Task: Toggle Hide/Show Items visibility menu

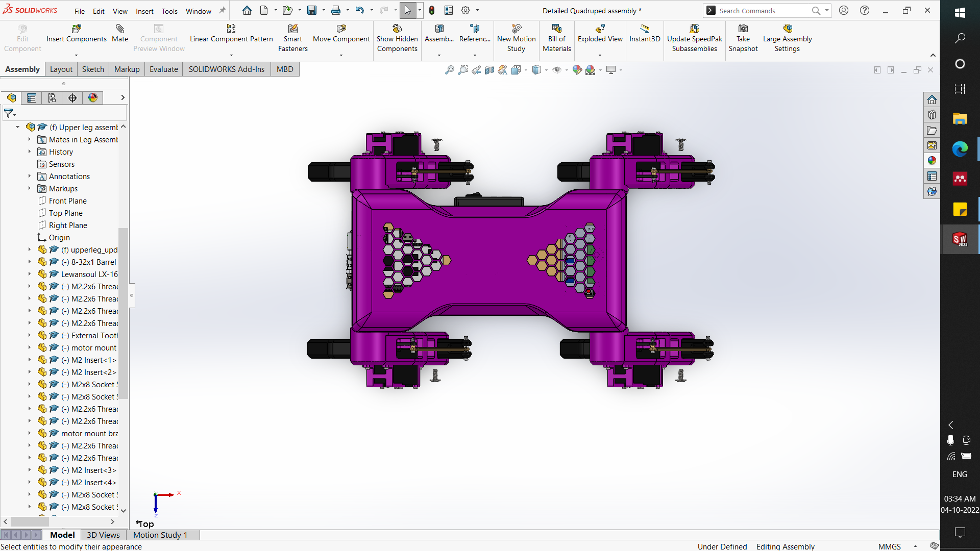Action: coord(557,70)
